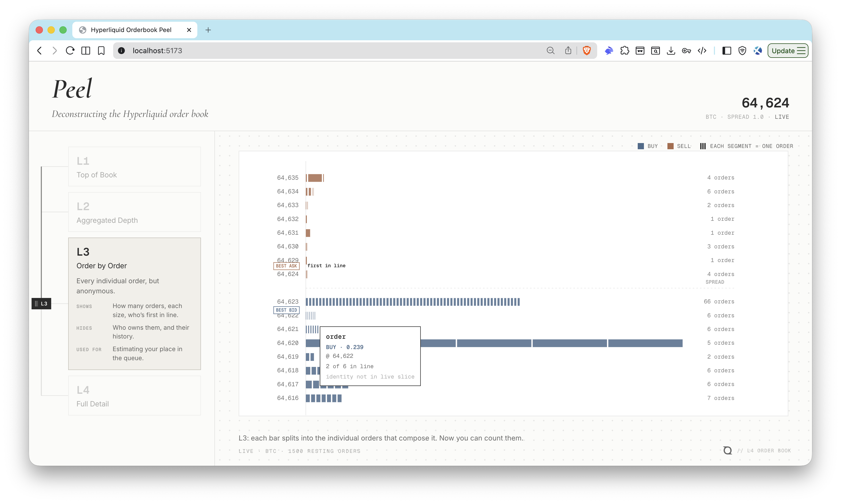Click the blue bird extension icon
Image resolution: width=841 pixels, height=504 pixels.
click(609, 51)
